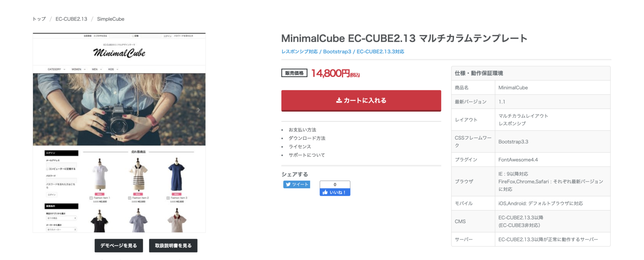This screenshot has width=644, height=260.
Task: Open the デモページを見る button
Action: tap(119, 246)
